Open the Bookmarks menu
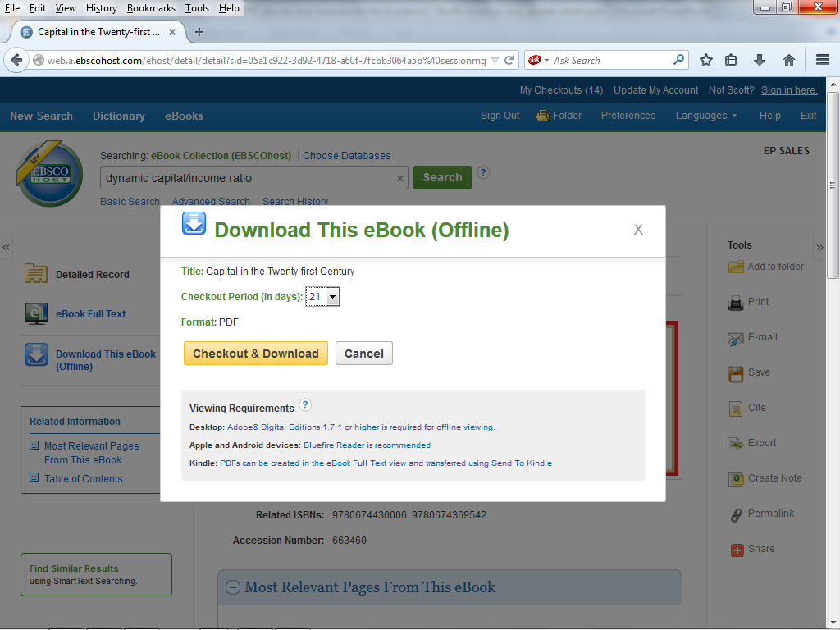The height and width of the screenshot is (630, 840). [151, 8]
